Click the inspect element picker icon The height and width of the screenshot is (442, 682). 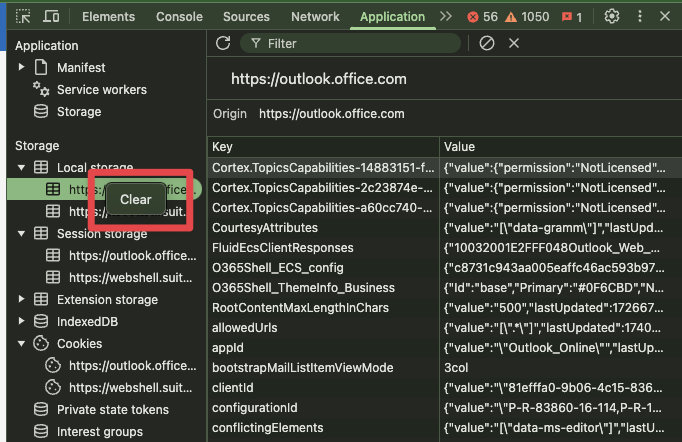pyautogui.click(x=24, y=17)
